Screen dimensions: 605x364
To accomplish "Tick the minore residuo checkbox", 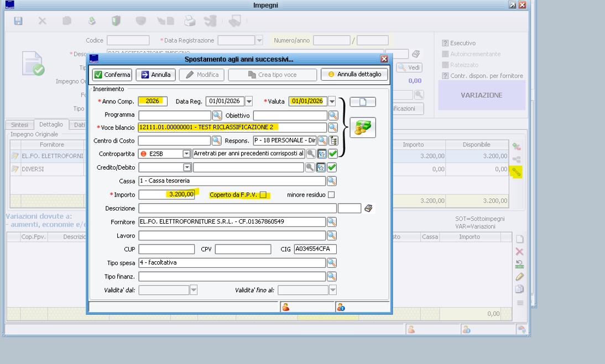I will tap(331, 195).
